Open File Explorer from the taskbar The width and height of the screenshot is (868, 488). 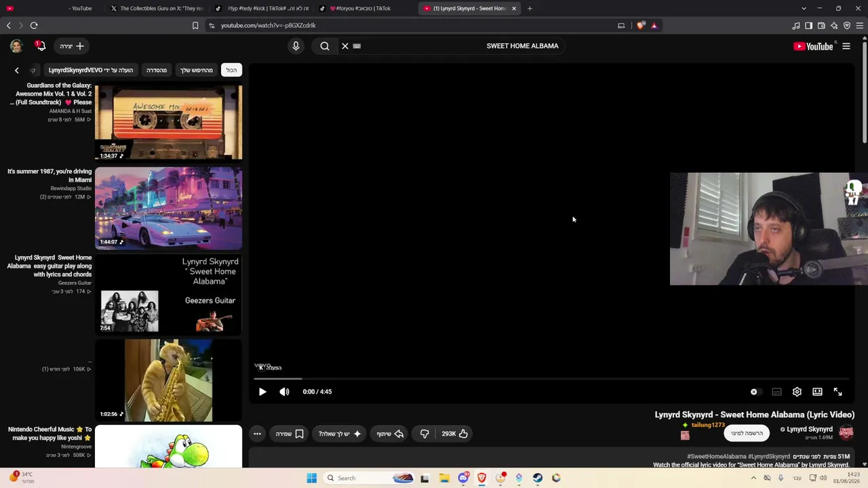[x=444, y=478]
